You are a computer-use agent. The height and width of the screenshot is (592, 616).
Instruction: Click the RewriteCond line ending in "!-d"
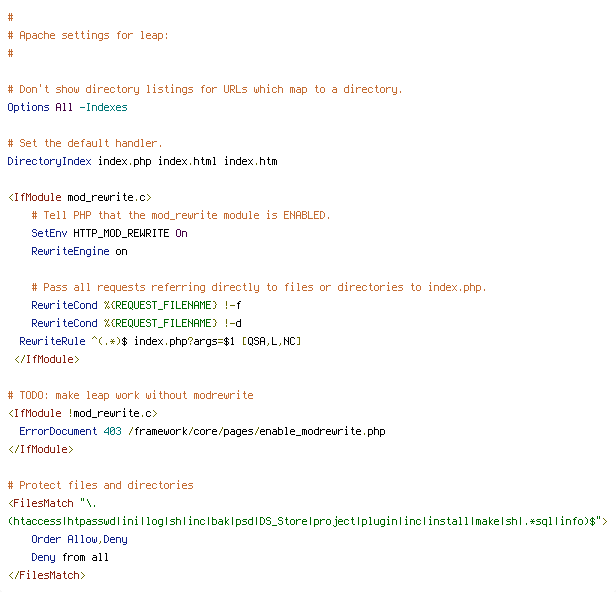[136, 323]
